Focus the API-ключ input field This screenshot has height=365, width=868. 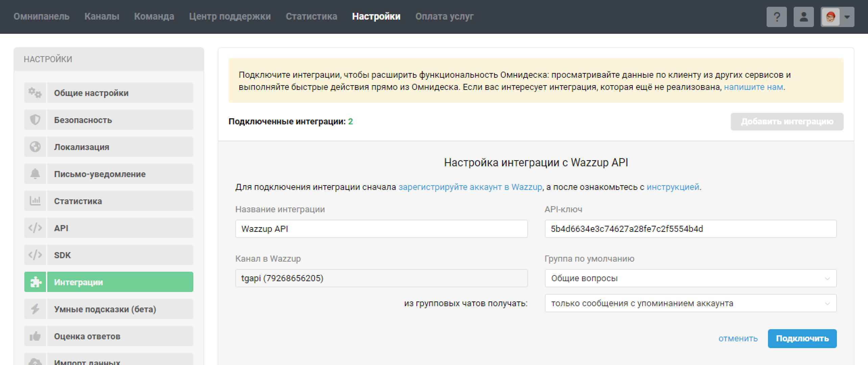[690, 229]
